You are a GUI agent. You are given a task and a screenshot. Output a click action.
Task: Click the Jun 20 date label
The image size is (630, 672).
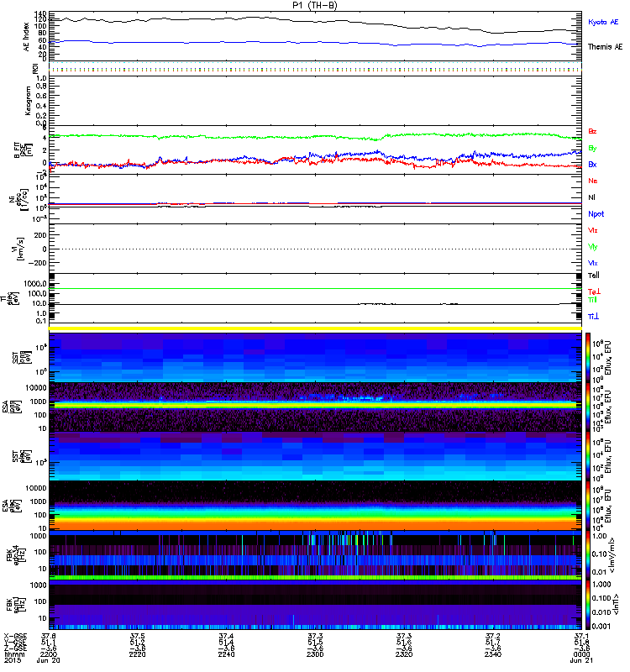click(x=49, y=660)
